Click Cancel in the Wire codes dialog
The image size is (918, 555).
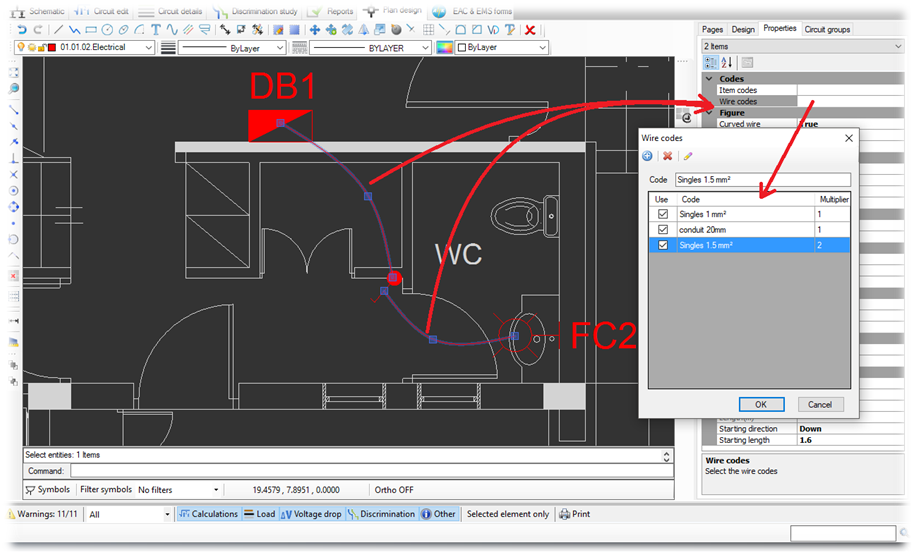pyautogui.click(x=820, y=405)
